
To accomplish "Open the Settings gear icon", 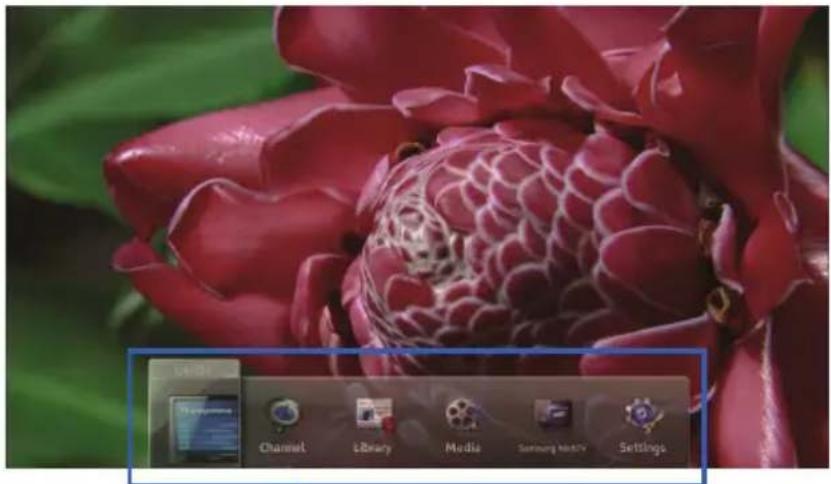I will pyautogui.click(x=642, y=415).
